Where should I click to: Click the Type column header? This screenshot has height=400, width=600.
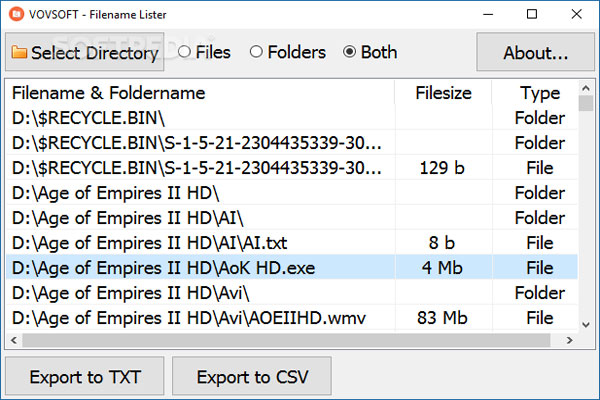540,93
